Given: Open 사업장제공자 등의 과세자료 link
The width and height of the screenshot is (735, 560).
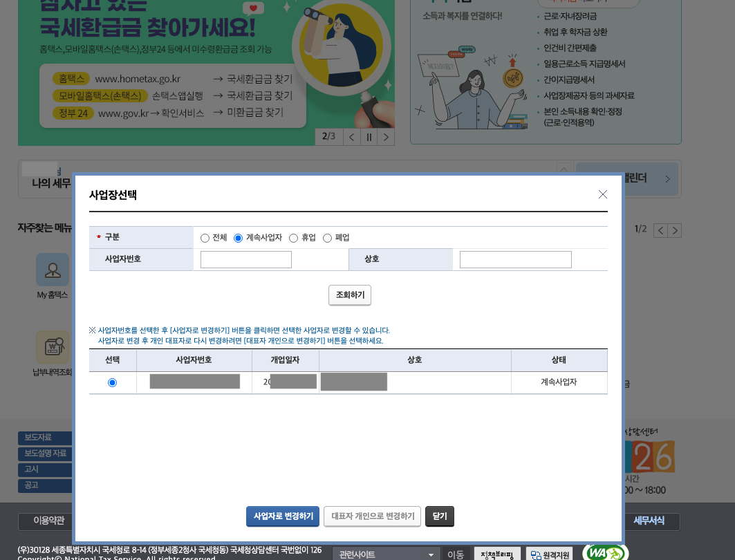Looking at the screenshot, I should coord(588,96).
